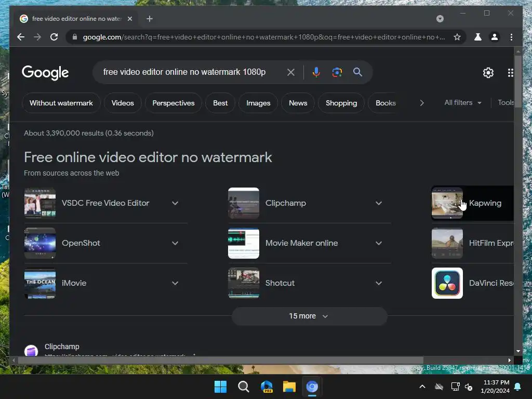Show hidden system tray icons
The image size is (532, 399).
click(x=422, y=387)
